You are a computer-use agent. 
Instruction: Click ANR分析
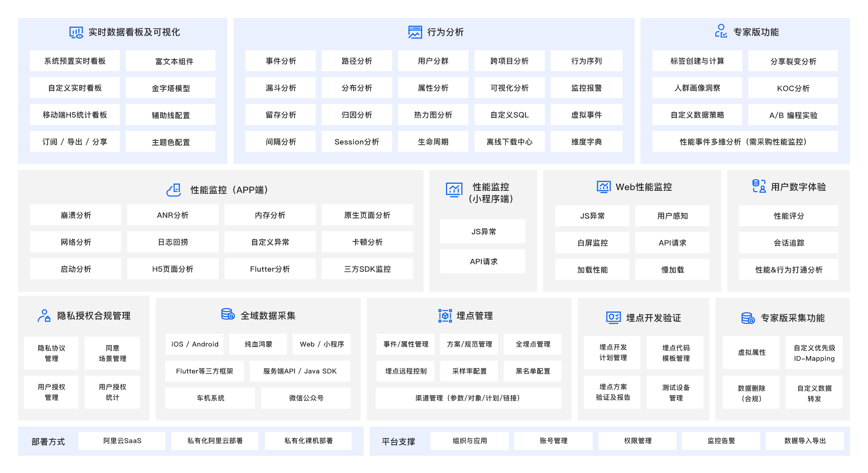[x=173, y=215]
